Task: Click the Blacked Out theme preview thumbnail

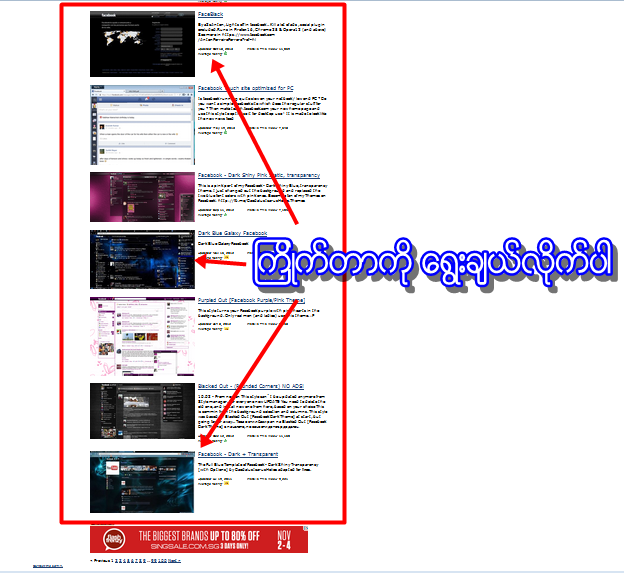Action: pos(142,411)
